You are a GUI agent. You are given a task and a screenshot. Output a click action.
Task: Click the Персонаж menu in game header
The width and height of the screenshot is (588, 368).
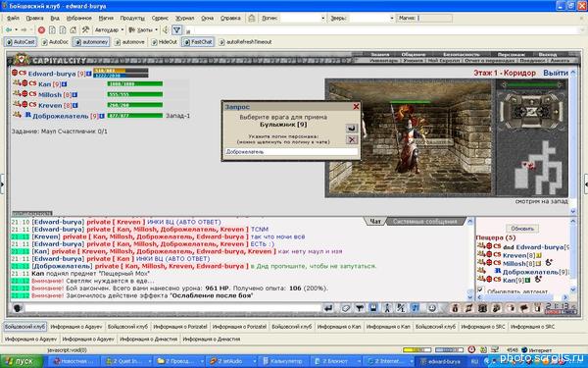[x=512, y=54]
